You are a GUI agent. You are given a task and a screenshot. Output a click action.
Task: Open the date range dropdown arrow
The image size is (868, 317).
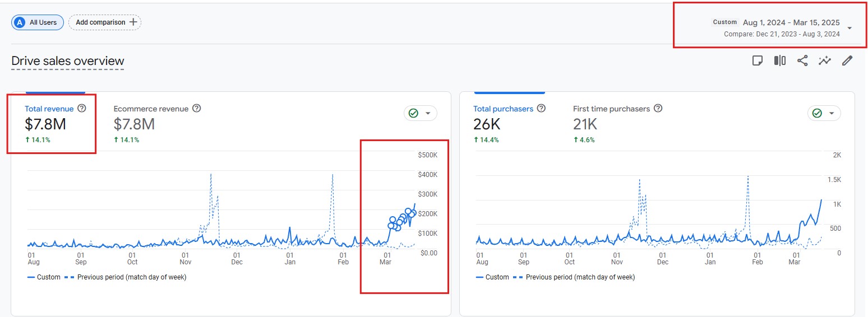(x=850, y=28)
